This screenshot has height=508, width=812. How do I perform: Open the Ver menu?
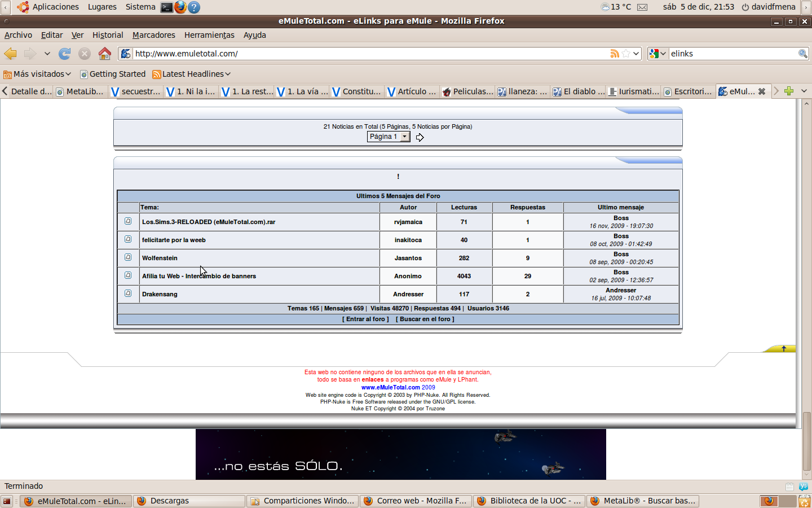pos(78,35)
